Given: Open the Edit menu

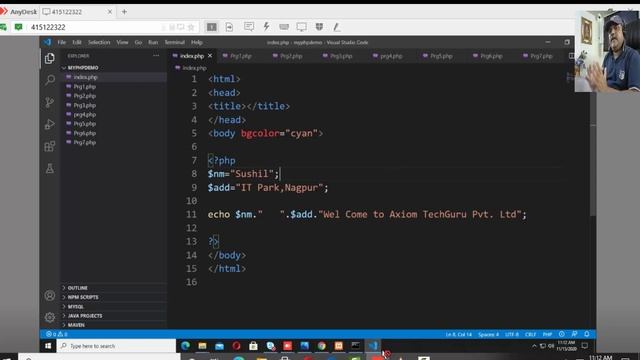Looking at the screenshot, I should coord(77,42).
